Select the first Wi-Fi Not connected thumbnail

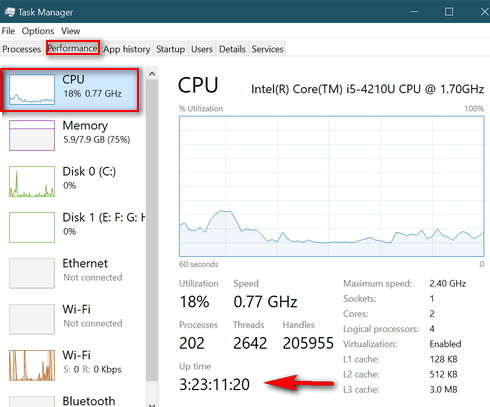32,319
